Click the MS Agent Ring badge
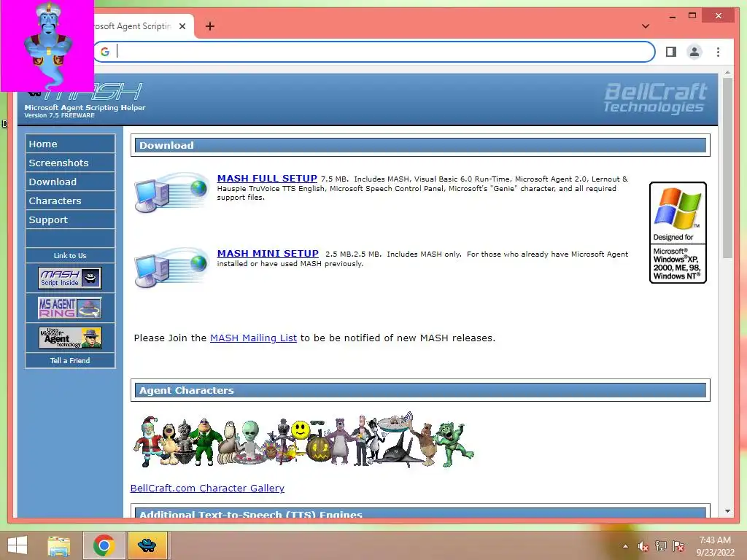This screenshot has height=560, width=747. tap(70, 308)
